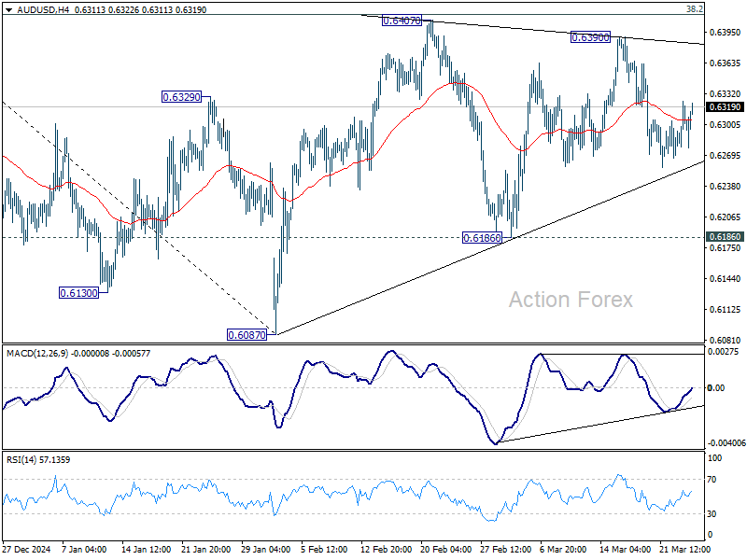The image size is (747, 560).
Task: Click the 27 Dec 2024 date label
Action: tap(26, 550)
